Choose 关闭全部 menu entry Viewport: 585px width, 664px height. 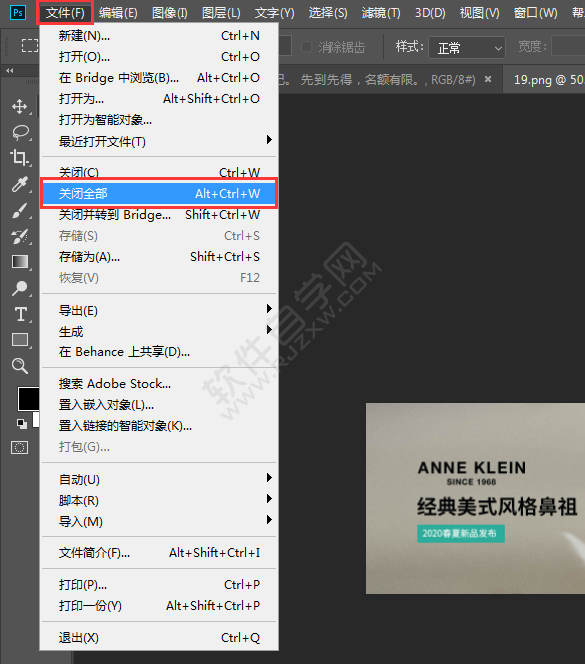(159, 194)
